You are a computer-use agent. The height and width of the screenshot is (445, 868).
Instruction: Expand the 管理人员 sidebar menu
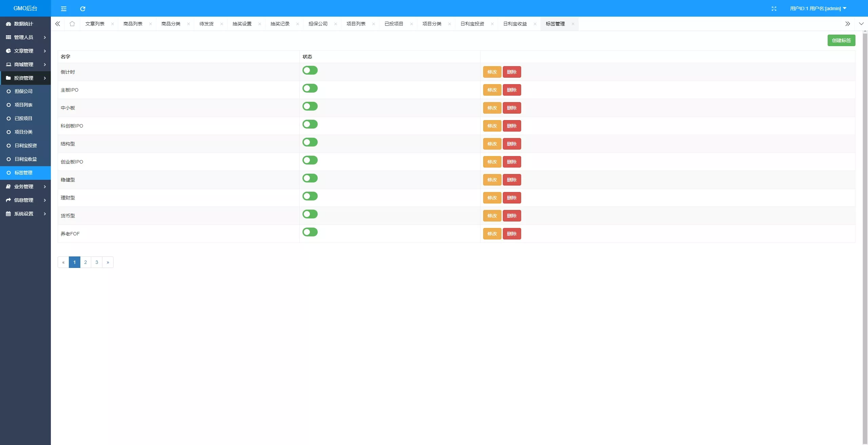coord(25,37)
